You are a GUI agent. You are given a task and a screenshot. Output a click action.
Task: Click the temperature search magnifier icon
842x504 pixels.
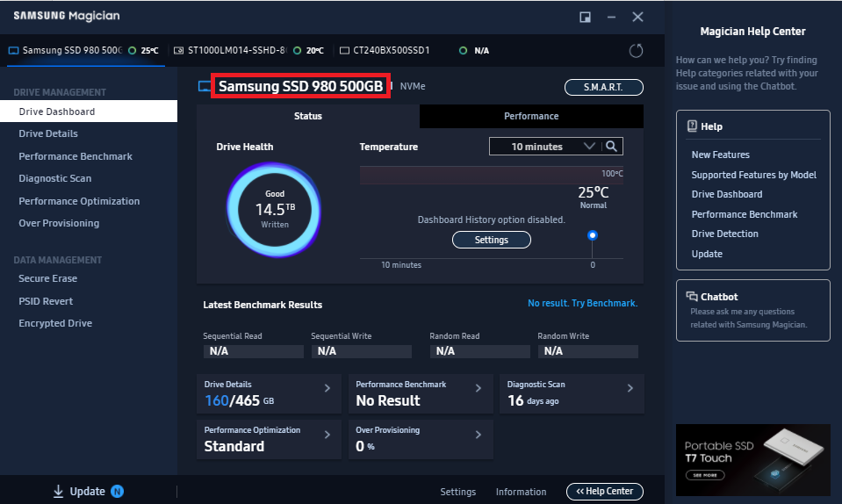[x=611, y=146]
